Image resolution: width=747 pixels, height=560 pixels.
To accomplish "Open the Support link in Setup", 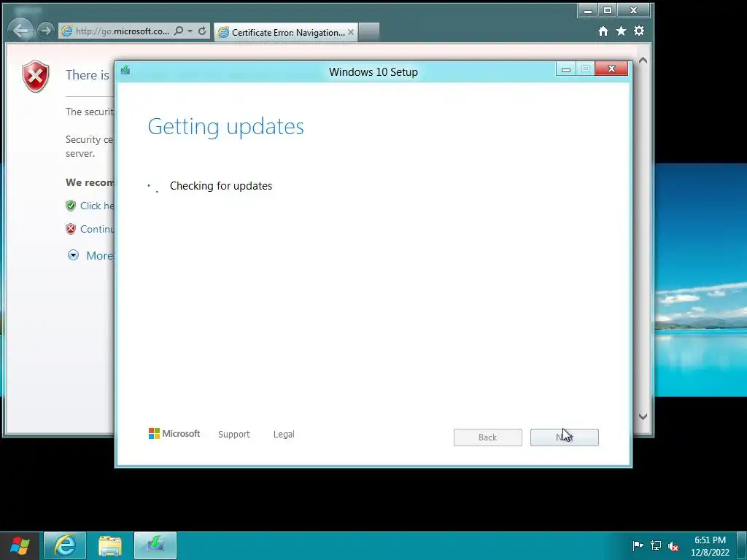I will coord(234,435).
